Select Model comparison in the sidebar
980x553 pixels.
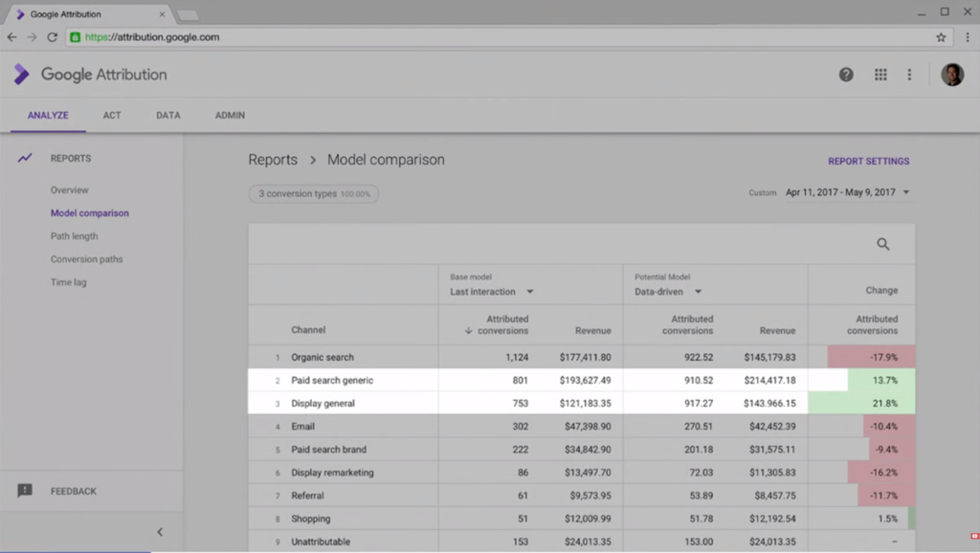point(89,213)
